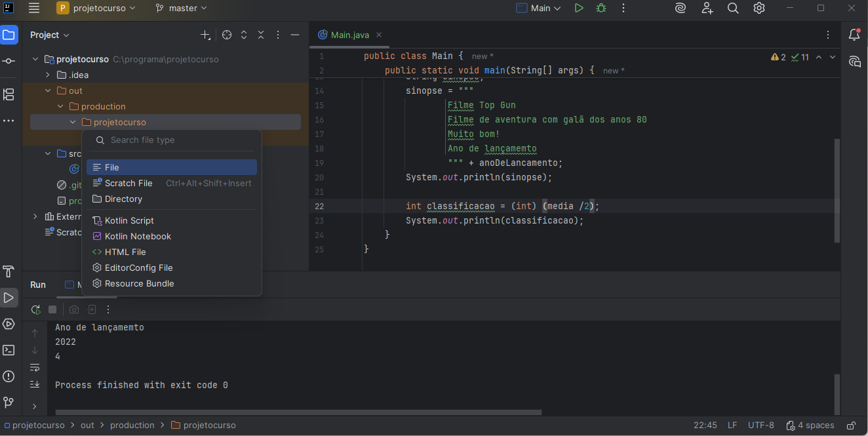Open the Problems tool window
Screen dimensions: 868x436
coord(9,376)
